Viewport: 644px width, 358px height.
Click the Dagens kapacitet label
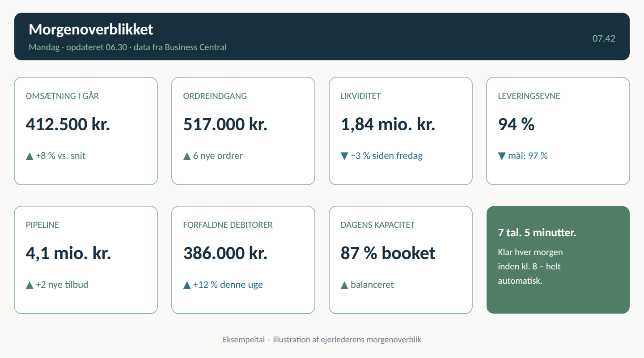point(378,225)
